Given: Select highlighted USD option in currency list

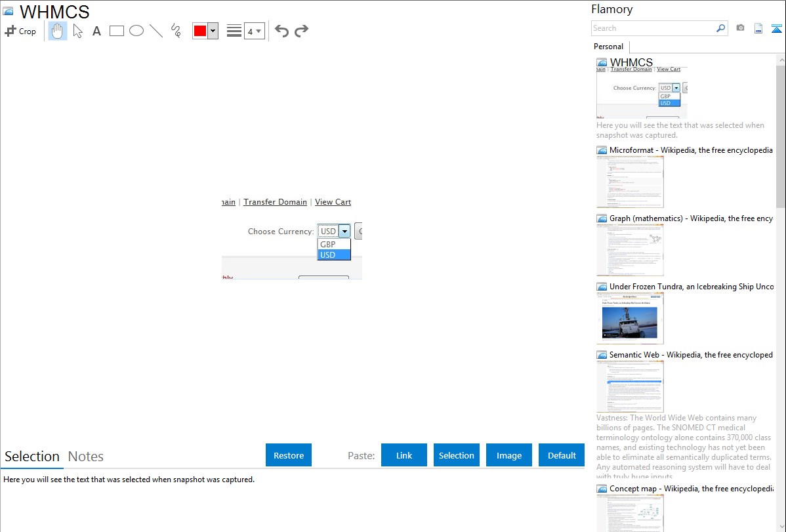Looking at the screenshot, I should [x=334, y=255].
